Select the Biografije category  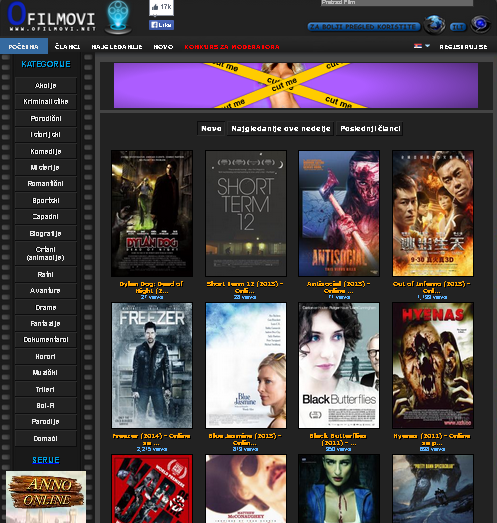click(x=46, y=233)
